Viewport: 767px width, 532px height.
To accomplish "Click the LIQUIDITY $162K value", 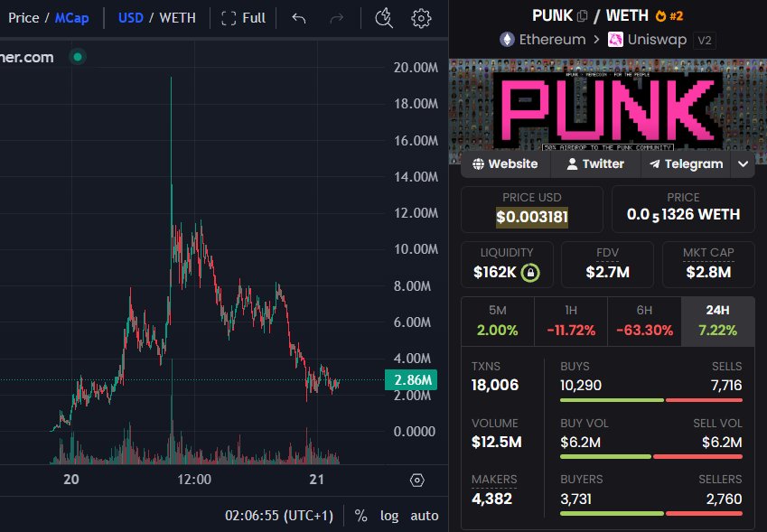I will (x=494, y=272).
